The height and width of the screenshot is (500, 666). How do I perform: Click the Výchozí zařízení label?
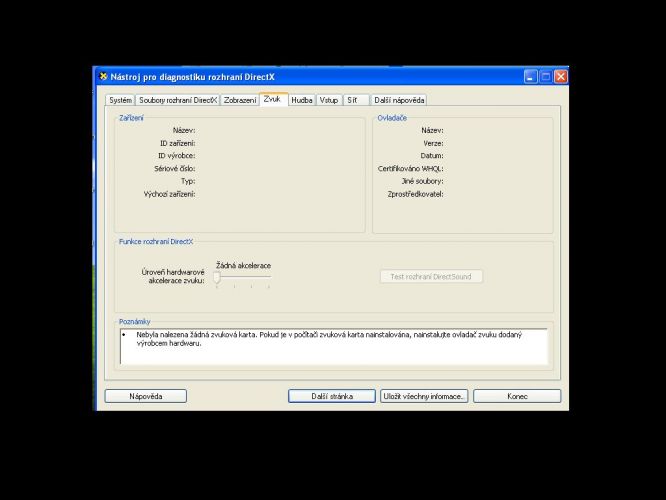coord(169,194)
